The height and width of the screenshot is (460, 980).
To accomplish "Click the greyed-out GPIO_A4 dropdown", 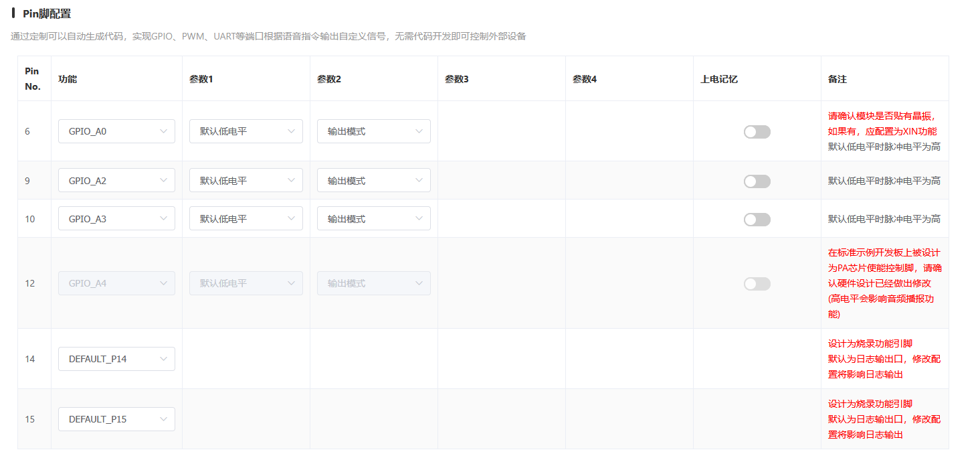I will point(116,283).
